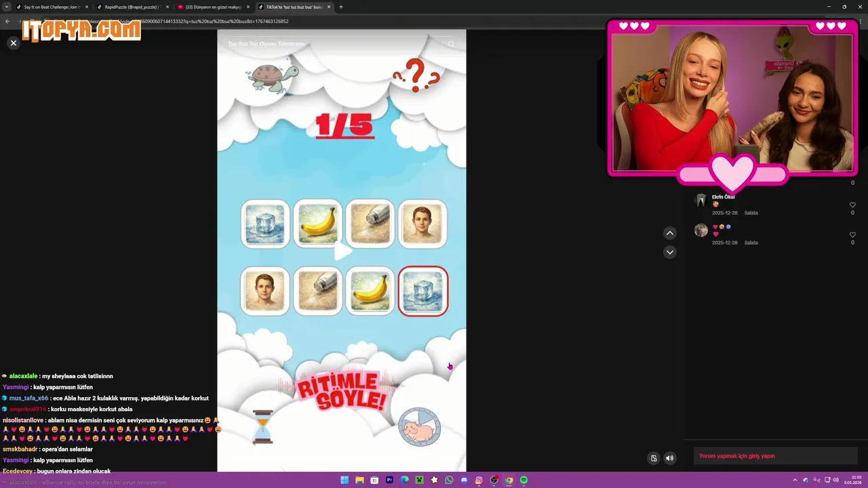Open OBS Studio from taskbar
The height and width of the screenshot is (488, 868).
coord(494,480)
